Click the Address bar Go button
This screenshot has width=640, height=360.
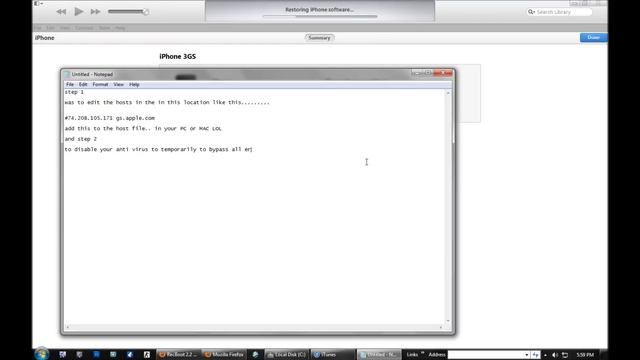pos(536,355)
